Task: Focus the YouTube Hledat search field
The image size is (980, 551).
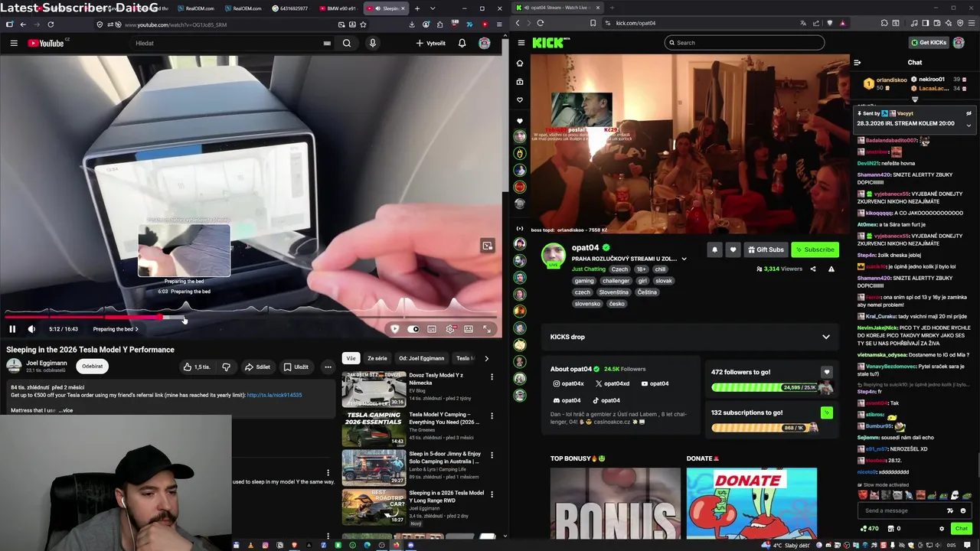Action: pyautogui.click(x=230, y=43)
